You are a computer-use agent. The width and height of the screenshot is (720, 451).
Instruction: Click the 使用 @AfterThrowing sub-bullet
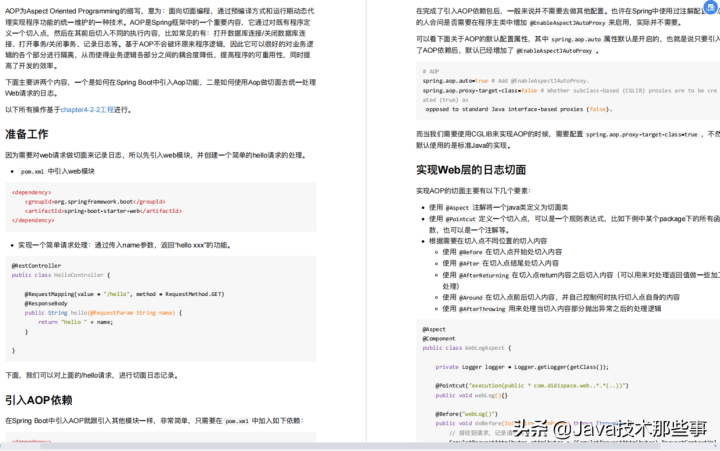pyautogui.click(x=551, y=309)
